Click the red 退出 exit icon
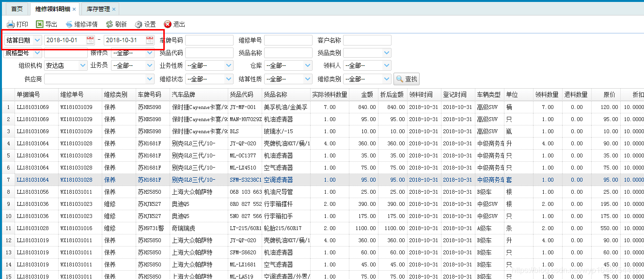The width and height of the screenshot is (644, 279). (x=168, y=24)
